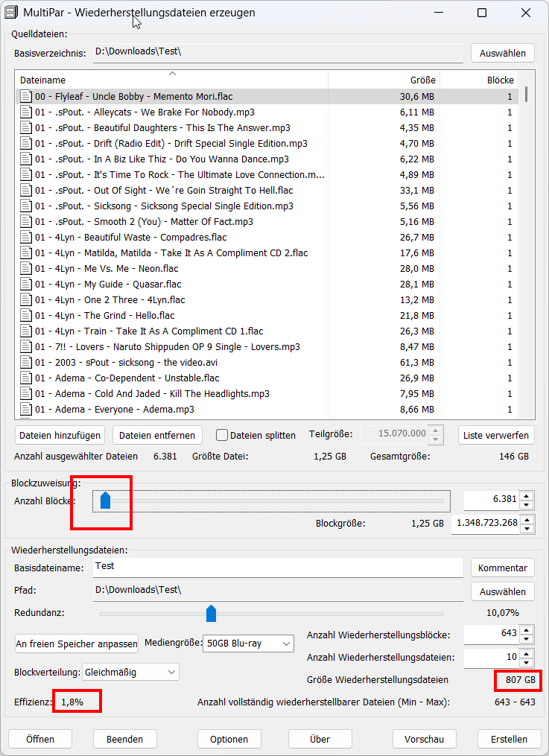The width and height of the screenshot is (549, 756).
Task: Click file icon of In A Biz Like Thiz
Action: click(x=26, y=159)
